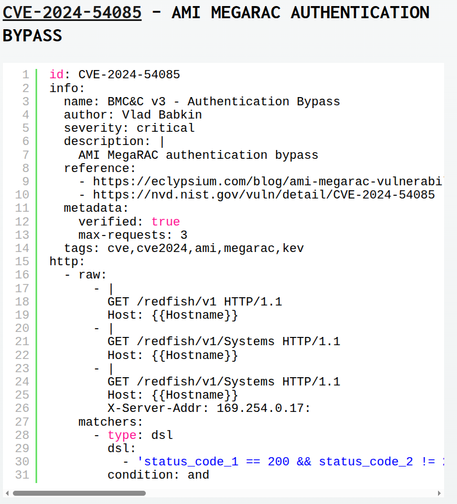Click the 'severity: critical' line

pos(129,128)
